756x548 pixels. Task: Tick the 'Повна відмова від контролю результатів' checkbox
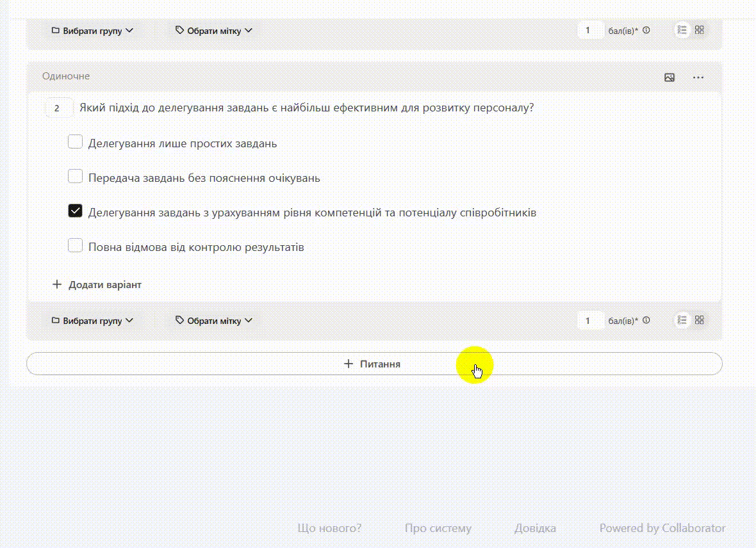tap(76, 246)
